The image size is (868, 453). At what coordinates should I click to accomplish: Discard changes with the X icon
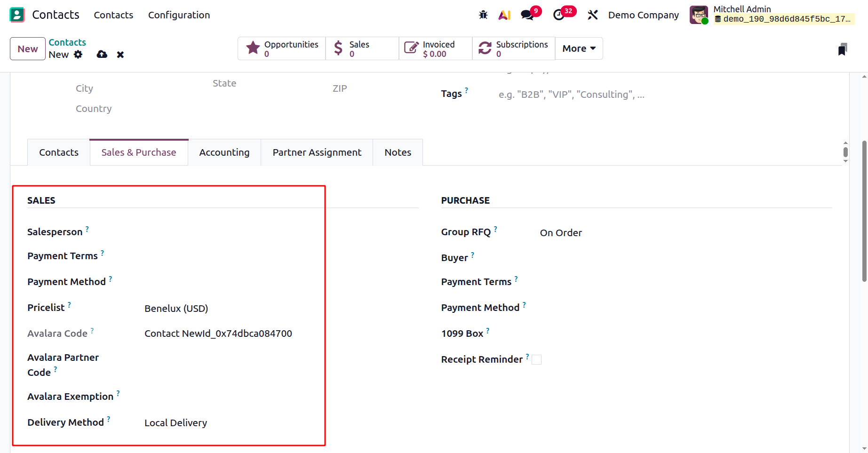tap(120, 55)
